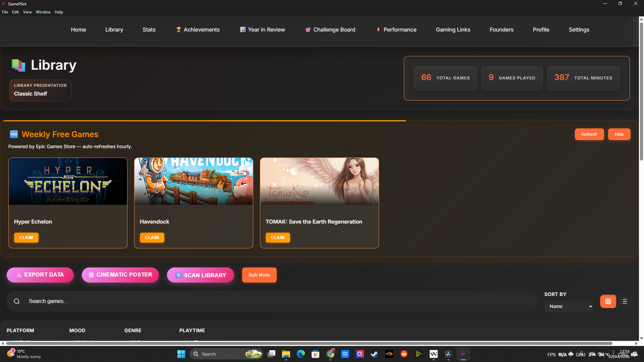Go to the Challenge Board
This screenshot has height=362, width=644.
pos(330,29)
